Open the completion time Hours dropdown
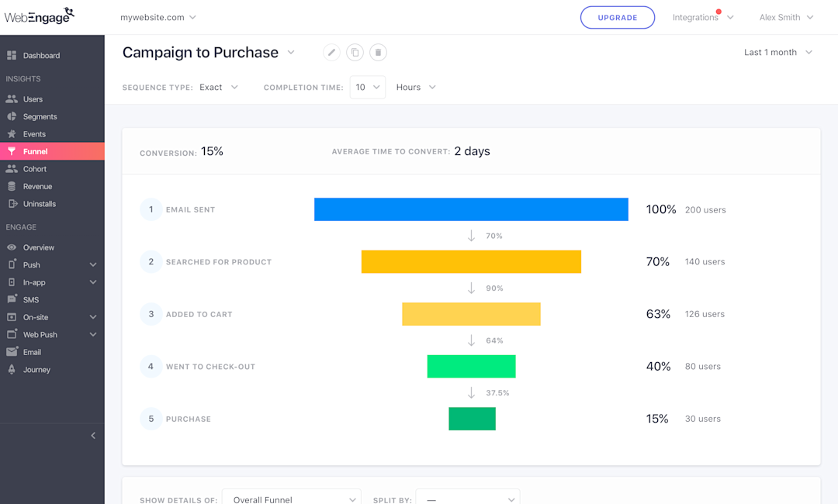838x504 pixels. tap(416, 88)
